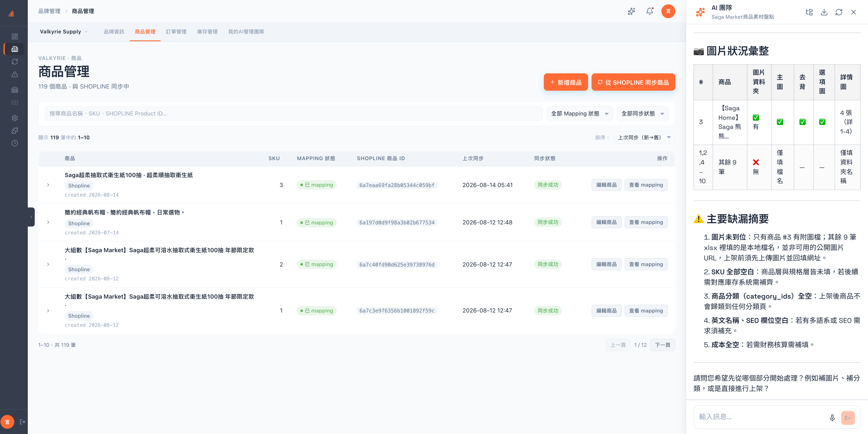Click the history clock sidebar icon
The width and height of the screenshot is (868, 434).
pyautogui.click(x=15, y=143)
